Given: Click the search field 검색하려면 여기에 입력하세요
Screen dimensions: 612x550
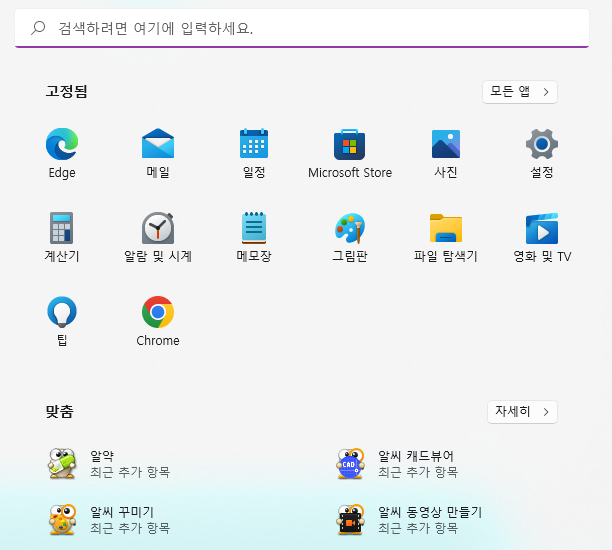Looking at the screenshot, I should (x=302, y=28).
